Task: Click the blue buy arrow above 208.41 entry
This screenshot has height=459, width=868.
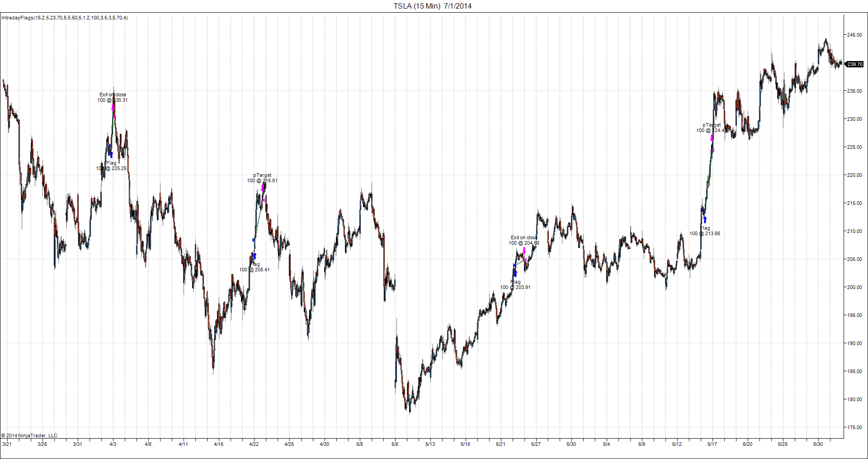Action: click(255, 256)
